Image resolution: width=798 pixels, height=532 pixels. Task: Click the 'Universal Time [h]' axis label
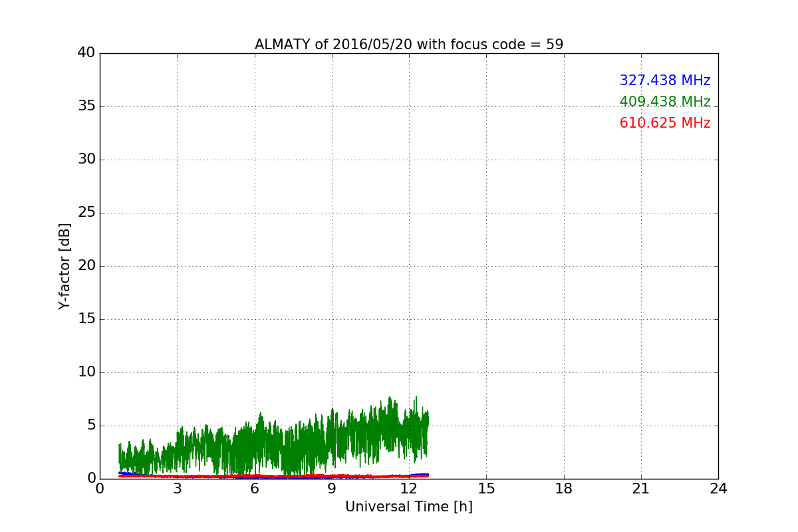pos(409,507)
